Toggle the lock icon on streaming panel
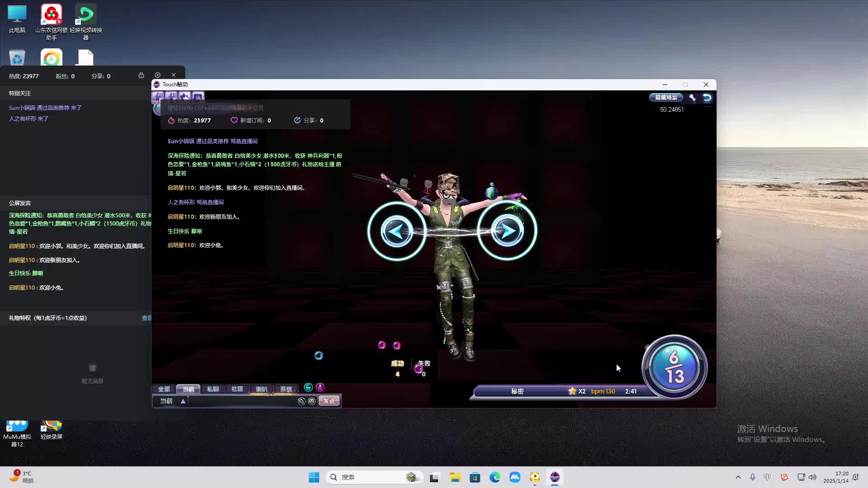Screen dimensions: 868x488 141,75
